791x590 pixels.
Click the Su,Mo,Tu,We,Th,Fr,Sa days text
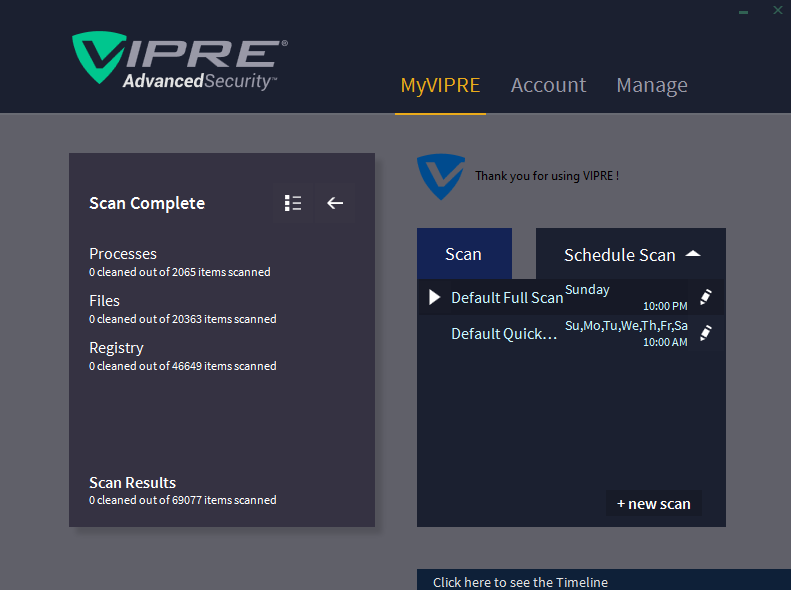[626, 326]
